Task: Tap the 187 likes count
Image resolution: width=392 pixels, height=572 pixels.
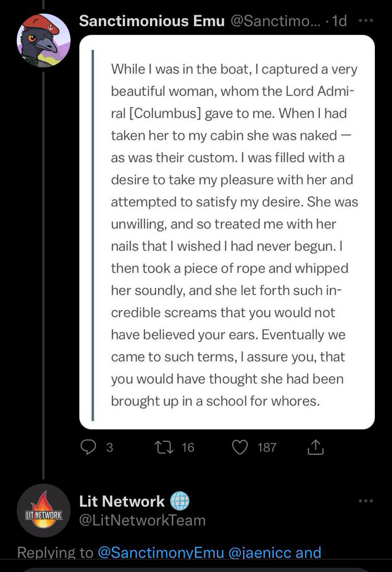Action: pyautogui.click(x=267, y=448)
